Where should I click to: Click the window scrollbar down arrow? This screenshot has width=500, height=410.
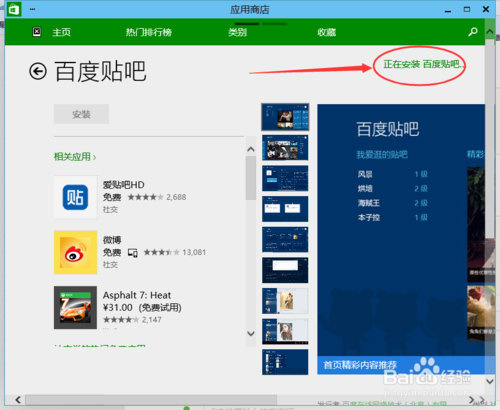click(490, 381)
